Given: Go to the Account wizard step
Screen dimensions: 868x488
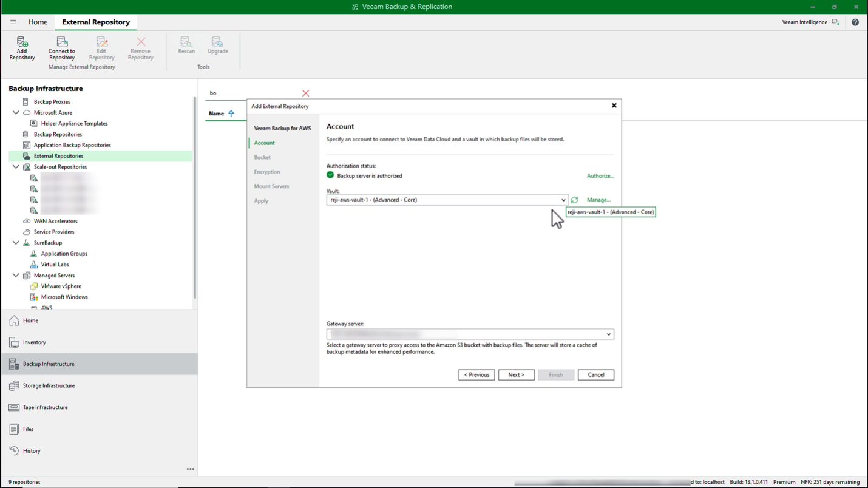Looking at the screenshot, I should (264, 143).
